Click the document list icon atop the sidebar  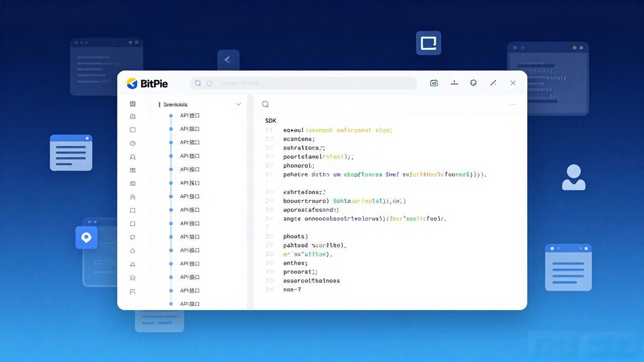(x=133, y=104)
